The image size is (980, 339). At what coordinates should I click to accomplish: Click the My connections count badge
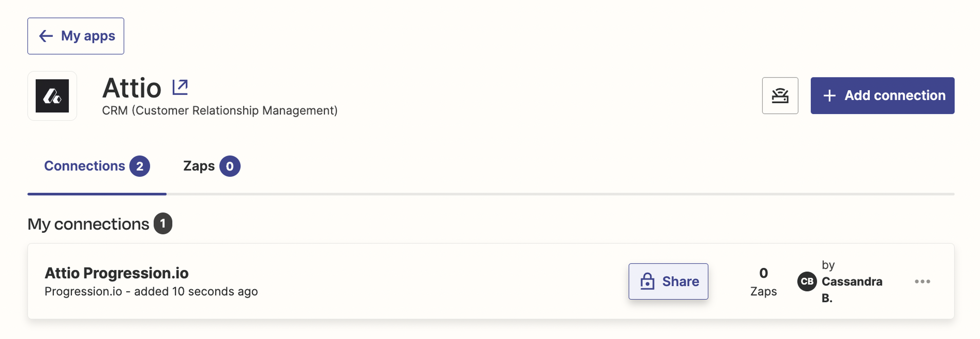[163, 224]
